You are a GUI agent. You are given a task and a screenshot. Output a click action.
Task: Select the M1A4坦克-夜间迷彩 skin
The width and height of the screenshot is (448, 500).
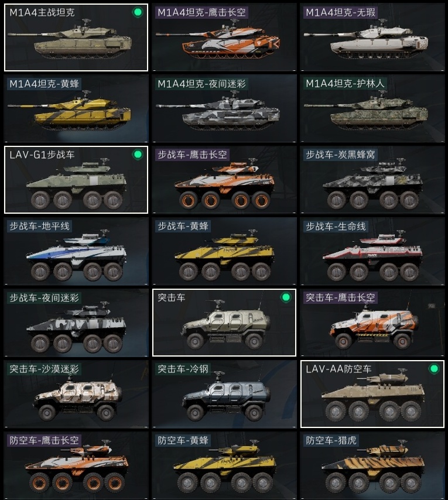coord(224,109)
